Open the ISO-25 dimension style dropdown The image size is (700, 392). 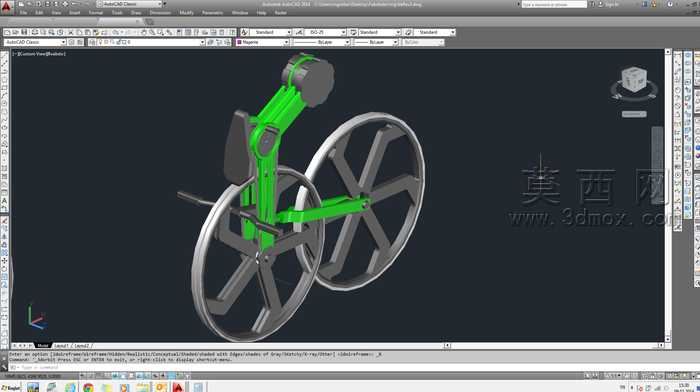pos(325,32)
